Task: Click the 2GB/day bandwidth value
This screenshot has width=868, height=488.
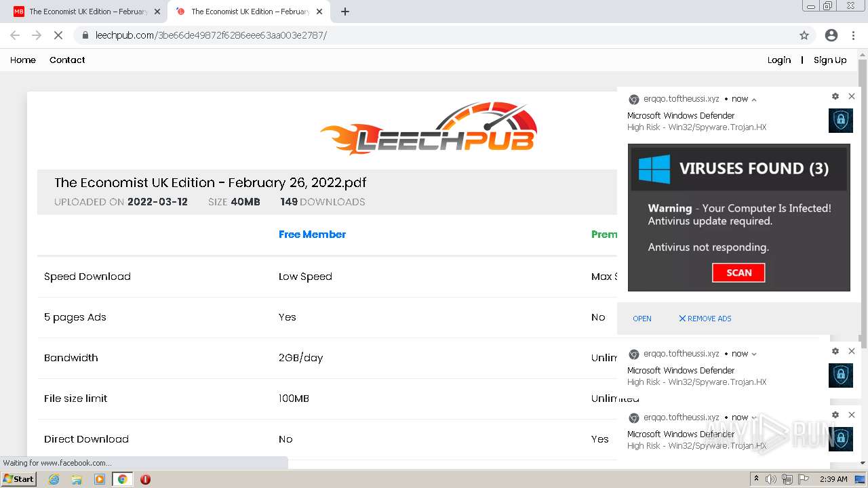Action: [301, 358]
